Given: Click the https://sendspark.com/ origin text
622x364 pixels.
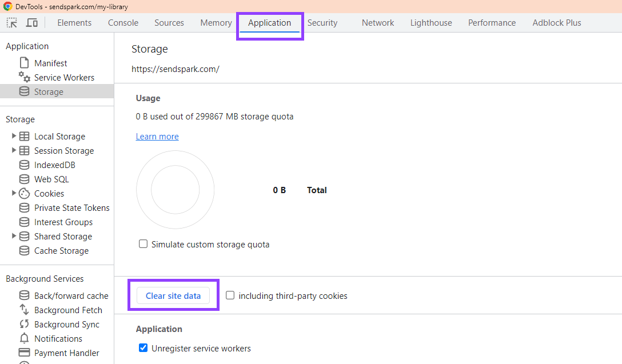Looking at the screenshot, I should click(x=176, y=69).
